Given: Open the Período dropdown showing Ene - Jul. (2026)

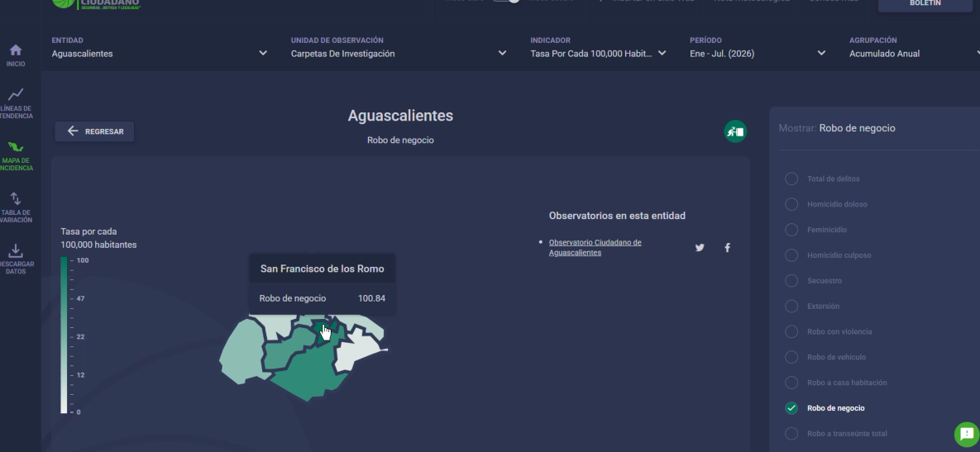Looking at the screenshot, I should click(758, 47).
